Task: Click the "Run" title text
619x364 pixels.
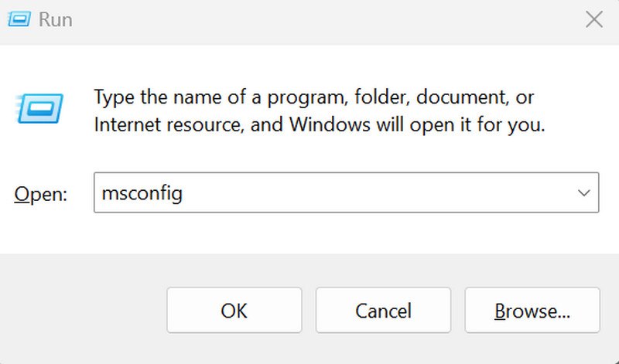Action: click(54, 19)
